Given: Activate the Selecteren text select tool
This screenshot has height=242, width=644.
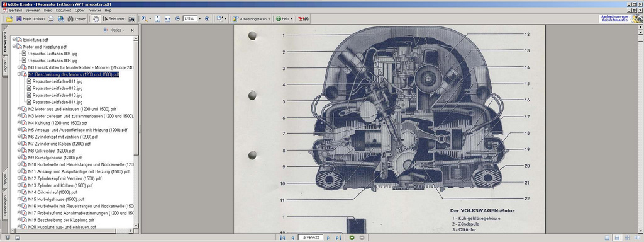Looking at the screenshot, I should click(x=114, y=19).
